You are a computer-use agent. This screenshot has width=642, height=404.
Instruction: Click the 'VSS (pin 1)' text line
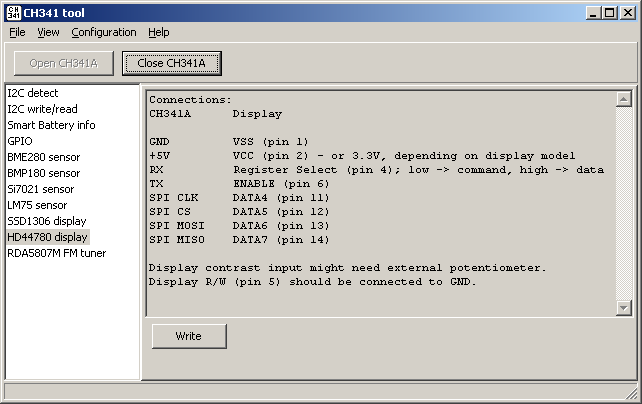pos(270,142)
